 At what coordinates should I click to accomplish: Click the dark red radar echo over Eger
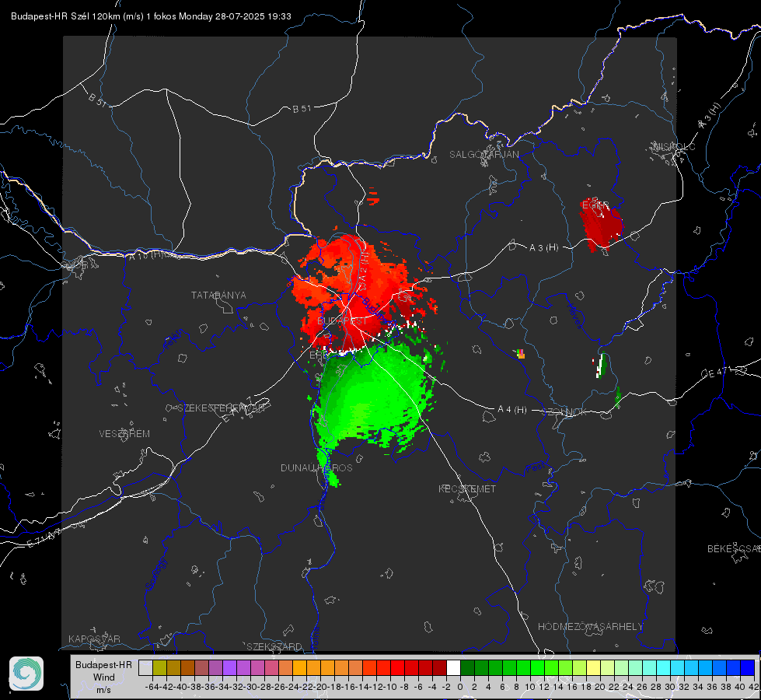(x=602, y=225)
